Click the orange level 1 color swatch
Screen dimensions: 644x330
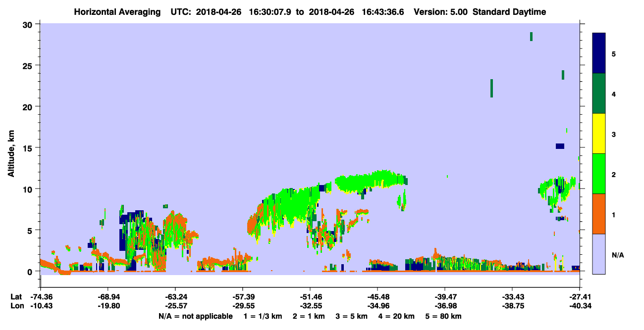pyautogui.click(x=599, y=214)
